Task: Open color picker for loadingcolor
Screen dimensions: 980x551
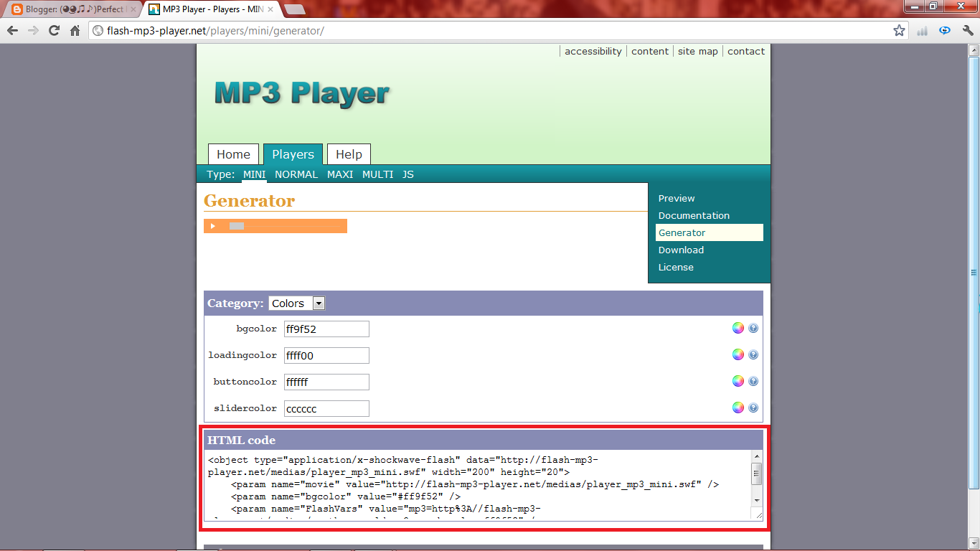Action: [738, 354]
